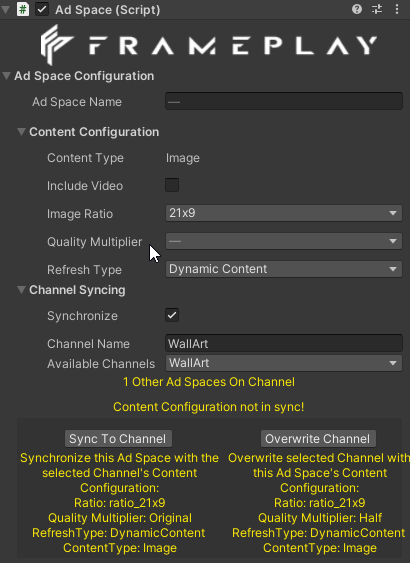
Task: Click the Ad Space (Script) header title
Action: (x=108, y=10)
